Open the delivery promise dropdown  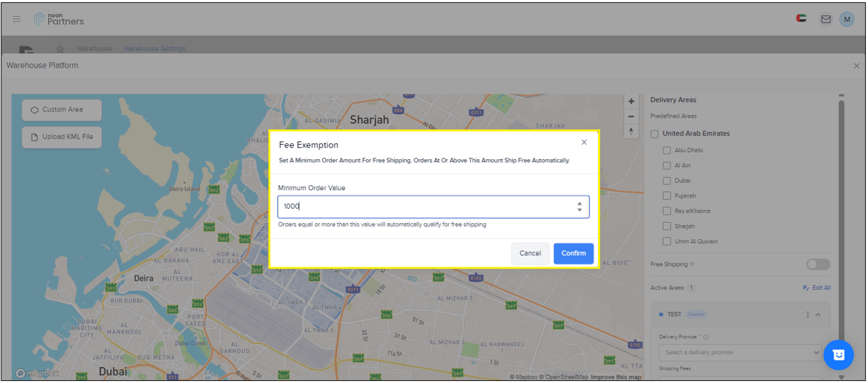[740, 353]
